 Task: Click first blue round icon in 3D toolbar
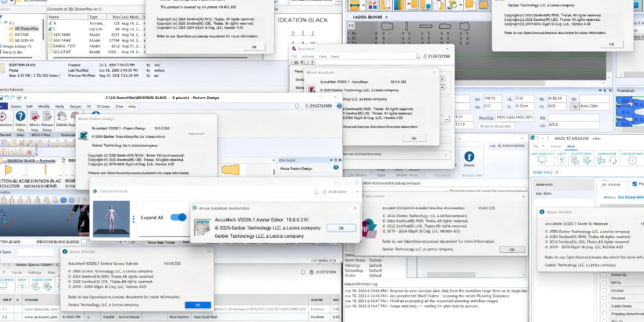coord(64,200)
